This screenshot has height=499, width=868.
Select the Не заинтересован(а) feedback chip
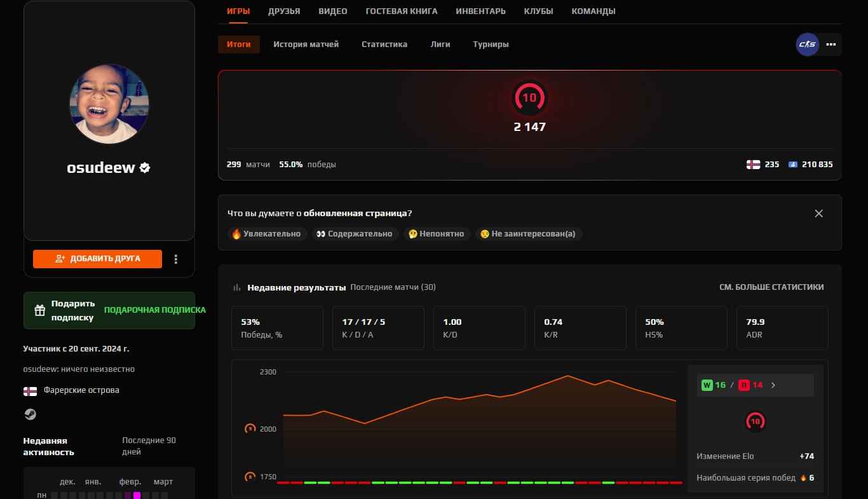[529, 234]
